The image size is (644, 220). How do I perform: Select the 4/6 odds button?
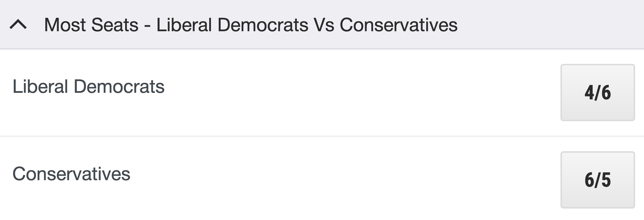click(598, 93)
